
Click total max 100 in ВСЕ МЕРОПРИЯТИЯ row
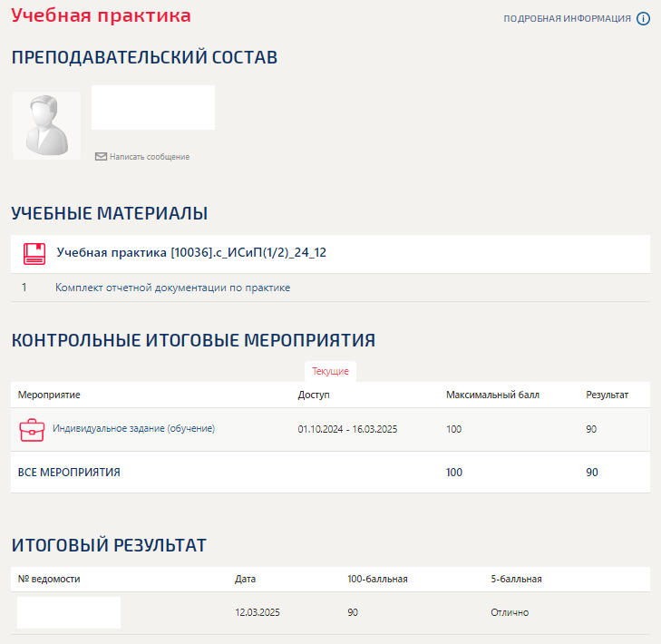[x=454, y=473]
